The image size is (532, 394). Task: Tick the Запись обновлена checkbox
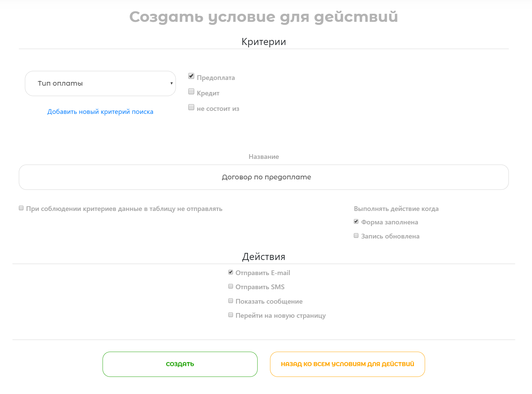[356, 235]
